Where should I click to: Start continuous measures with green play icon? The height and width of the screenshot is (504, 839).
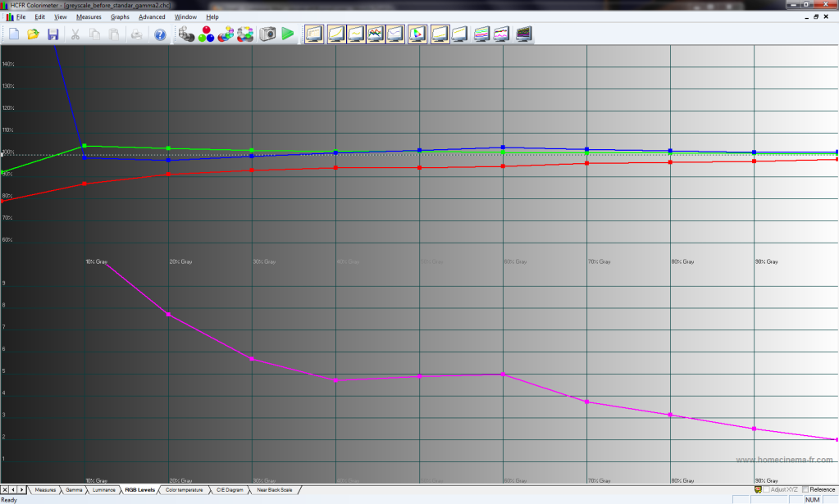pyautogui.click(x=288, y=34)
